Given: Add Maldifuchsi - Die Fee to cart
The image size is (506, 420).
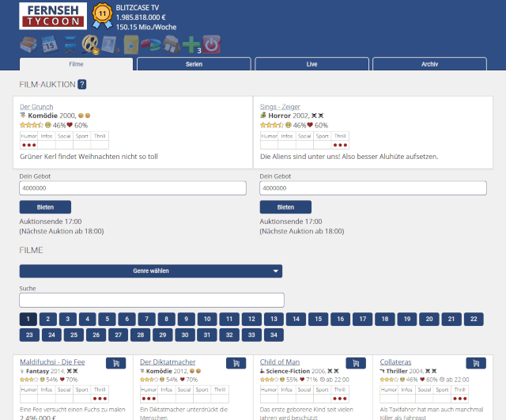Looking at the screenshot, I should pos(116,363).
